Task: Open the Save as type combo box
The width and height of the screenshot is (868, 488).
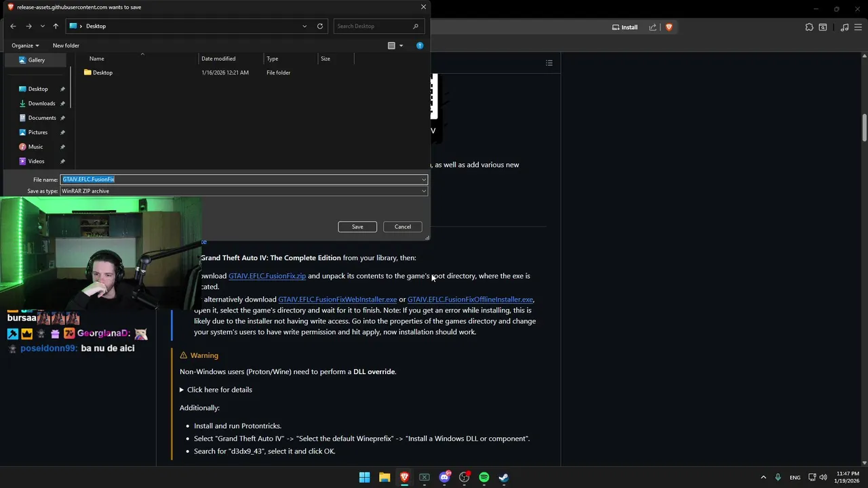Action: coord(244,191)
